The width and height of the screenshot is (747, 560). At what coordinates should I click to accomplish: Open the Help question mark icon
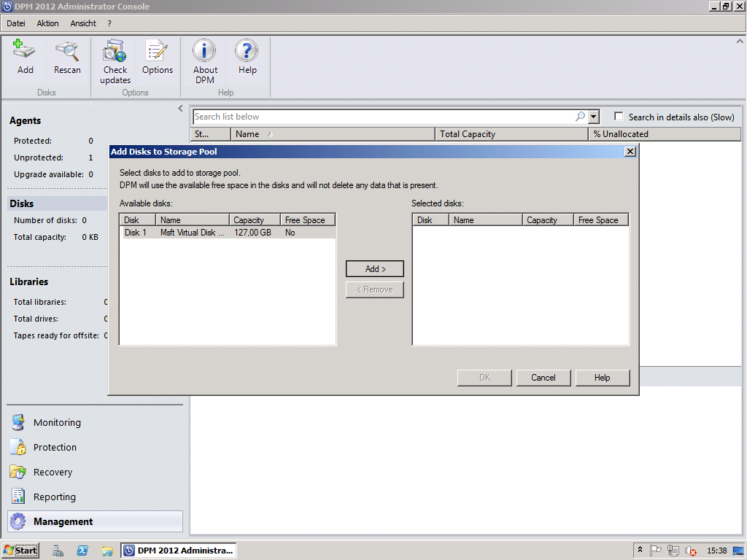(x=247, y=57)
